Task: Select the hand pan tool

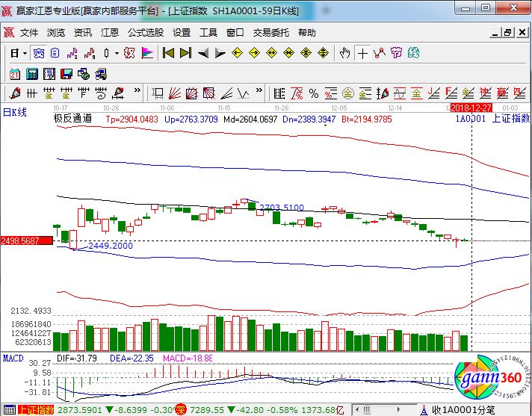Action: click(x=344, y=53)
